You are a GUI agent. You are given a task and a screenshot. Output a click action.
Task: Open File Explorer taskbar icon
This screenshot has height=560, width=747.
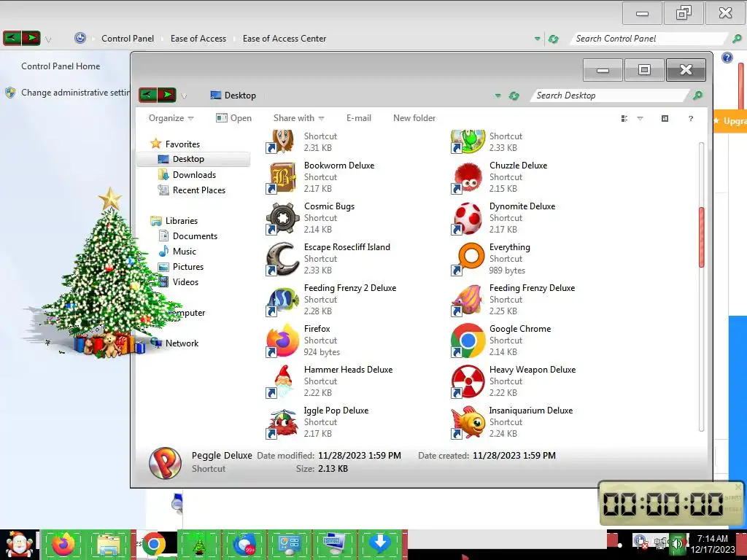point(109,544)
